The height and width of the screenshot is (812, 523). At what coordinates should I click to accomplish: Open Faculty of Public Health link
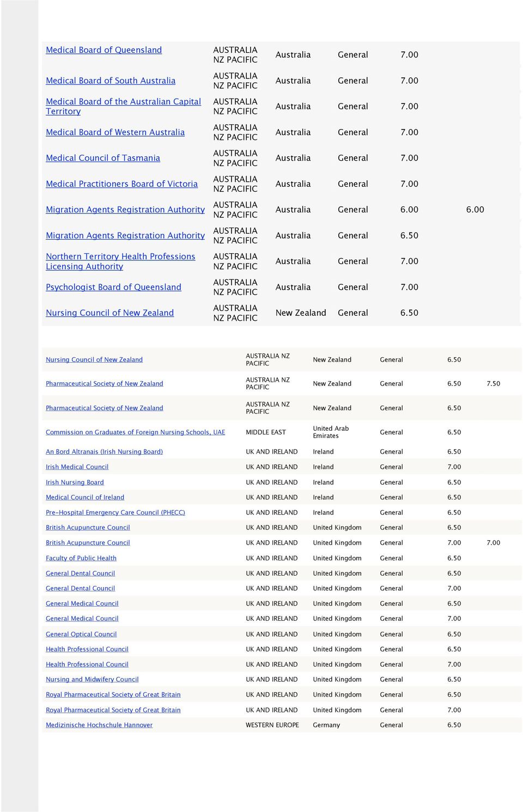point(81,558)
